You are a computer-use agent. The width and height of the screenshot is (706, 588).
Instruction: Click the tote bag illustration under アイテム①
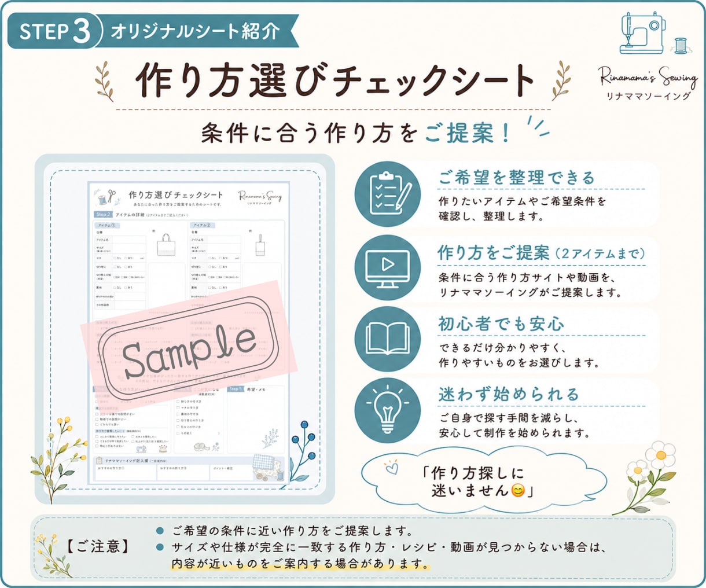(x=166, y=245)
